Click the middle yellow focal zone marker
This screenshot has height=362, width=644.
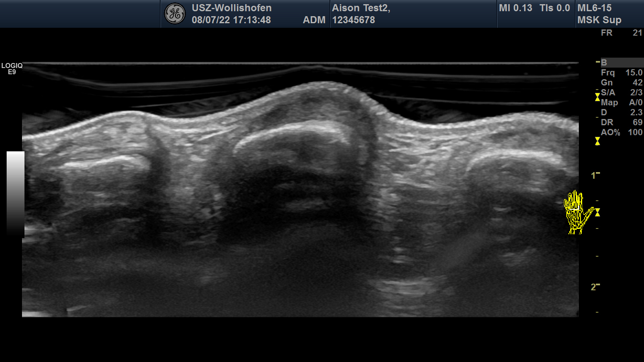click(x=597, y=141)
